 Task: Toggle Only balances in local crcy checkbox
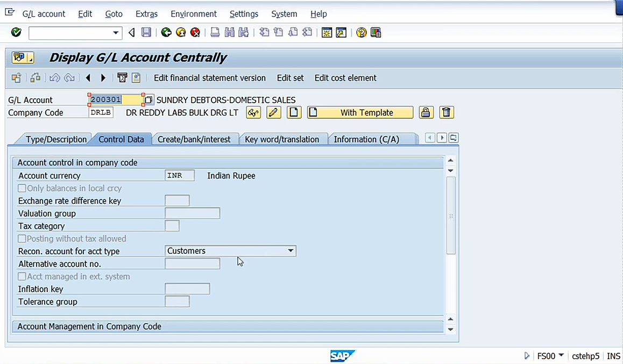click(x=22, y=188)
